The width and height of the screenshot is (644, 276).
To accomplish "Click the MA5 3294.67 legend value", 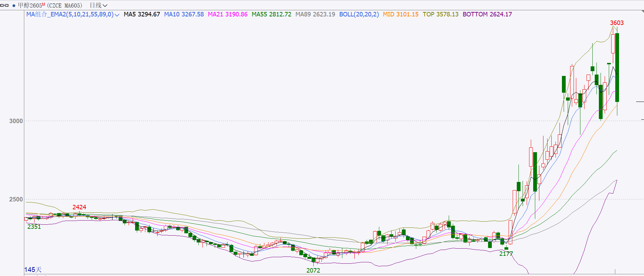I will 142,14.
